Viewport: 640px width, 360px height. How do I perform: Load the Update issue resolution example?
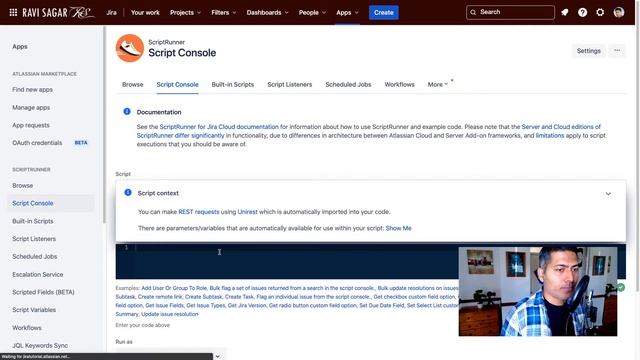click(x=170, y=314)
